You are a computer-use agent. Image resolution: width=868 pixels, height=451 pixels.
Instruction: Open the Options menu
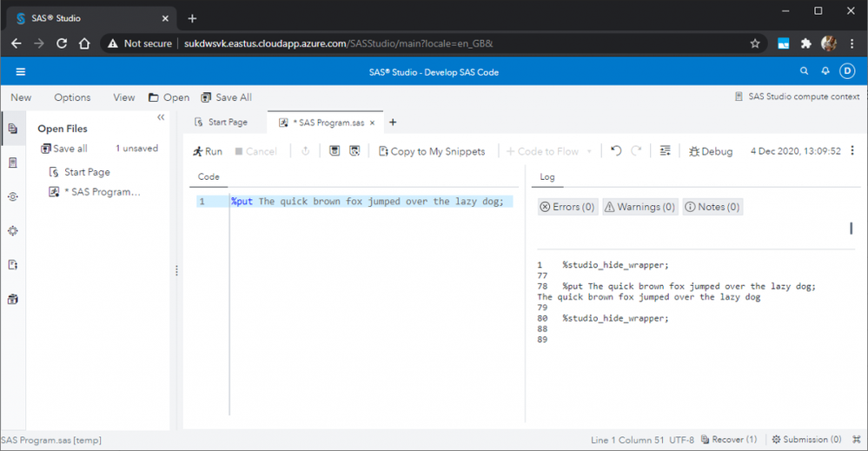[x=72, y=97]
